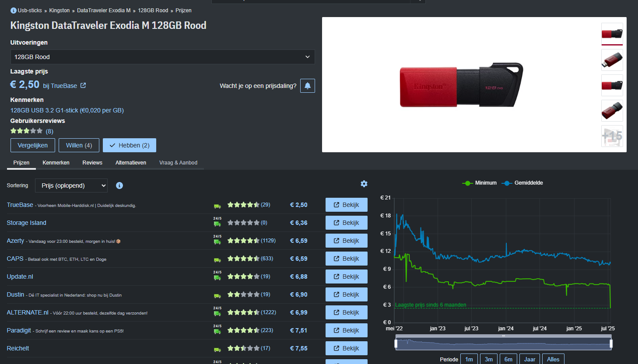Screen dimensions: 638x364
Task: Open the Sortering dropdown Prijs (oplopend)
Action: 71,185
